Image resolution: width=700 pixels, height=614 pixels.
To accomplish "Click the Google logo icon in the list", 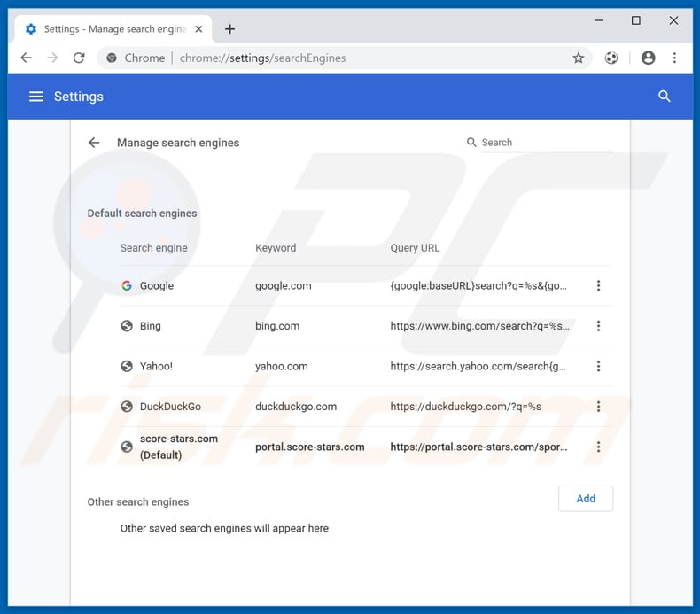I will [127, 285].
